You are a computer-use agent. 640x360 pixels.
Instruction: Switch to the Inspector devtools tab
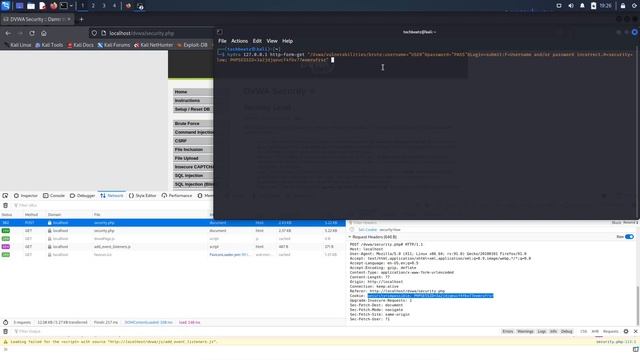coord(25,196)
